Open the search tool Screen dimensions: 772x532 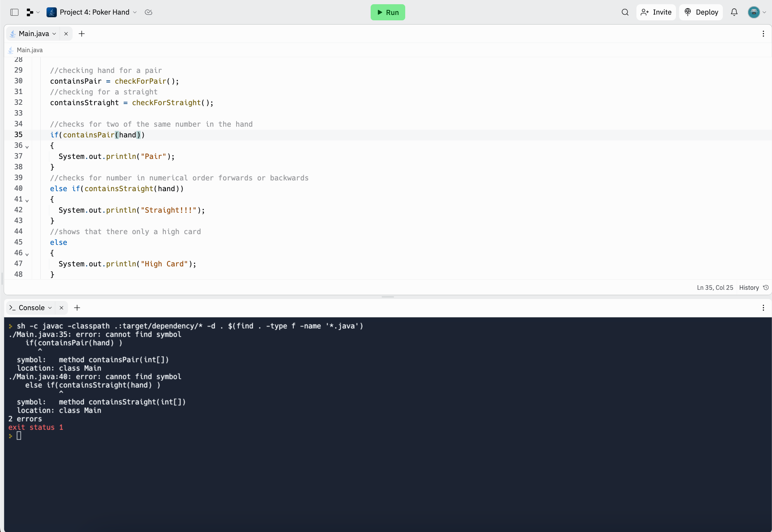pos(625,12)
